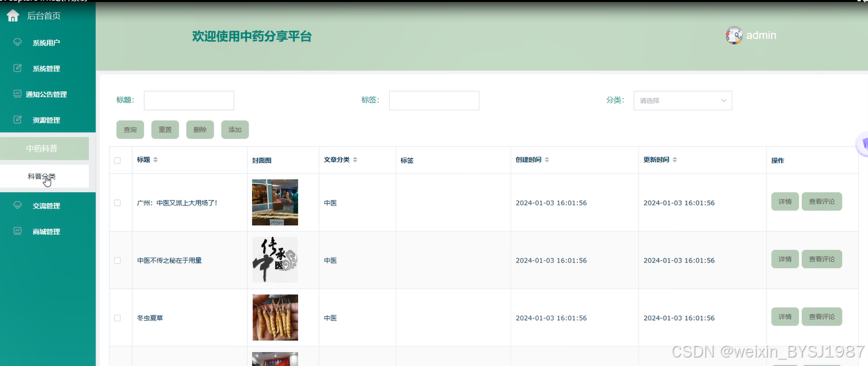Open 查看评论 for 冬虫夏草

821,317
